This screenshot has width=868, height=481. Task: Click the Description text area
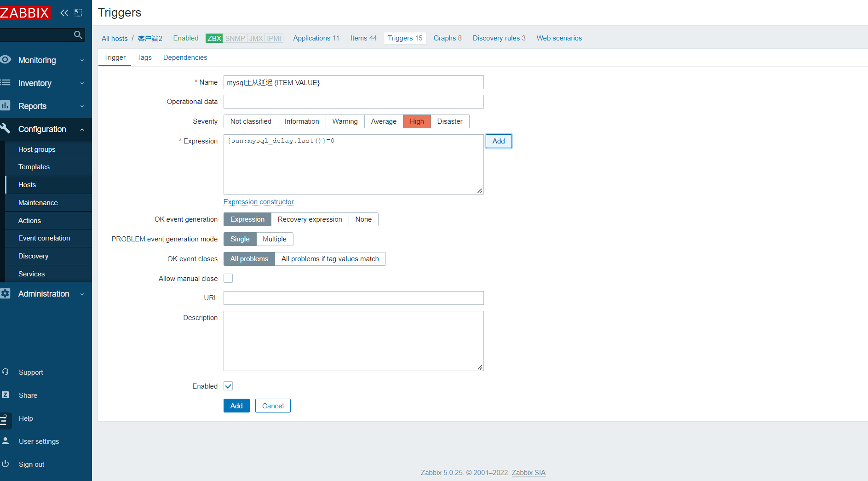pyautogui.click(x=354, y=341)
